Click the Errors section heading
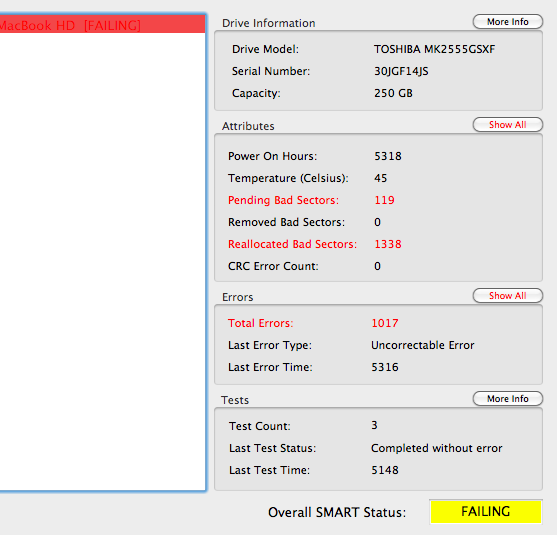This screenshot has height=535, width=557. 238,297
